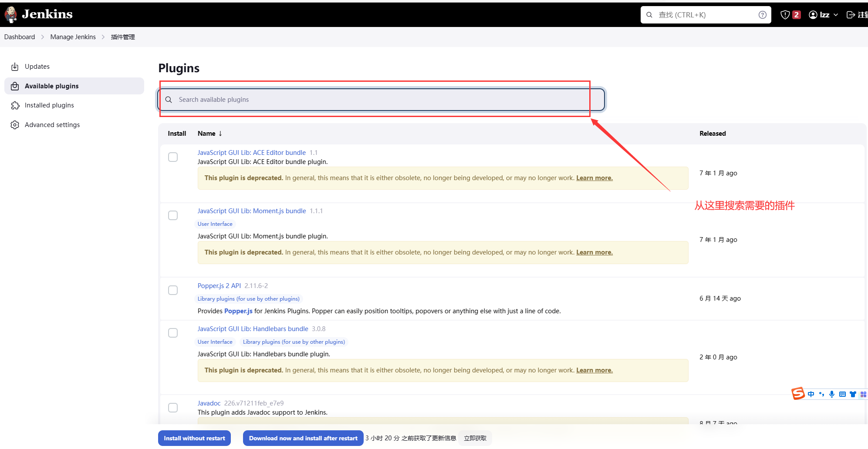Open the search help question mark icon
The width and height of the screenshot is (868, 449).
tap(763, 14)
